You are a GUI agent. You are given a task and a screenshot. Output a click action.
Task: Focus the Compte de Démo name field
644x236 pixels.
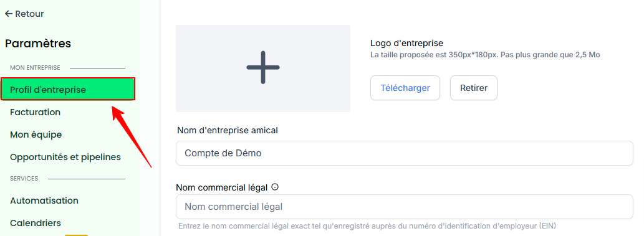pos(404,153)
